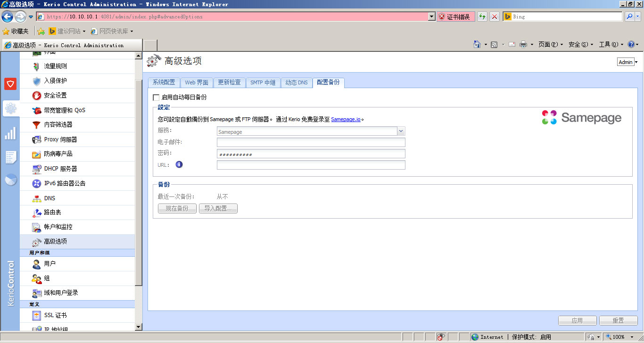644x343 pixels.
Task: Select 高级选项 in the sidebar
Action: pos(77,242)
